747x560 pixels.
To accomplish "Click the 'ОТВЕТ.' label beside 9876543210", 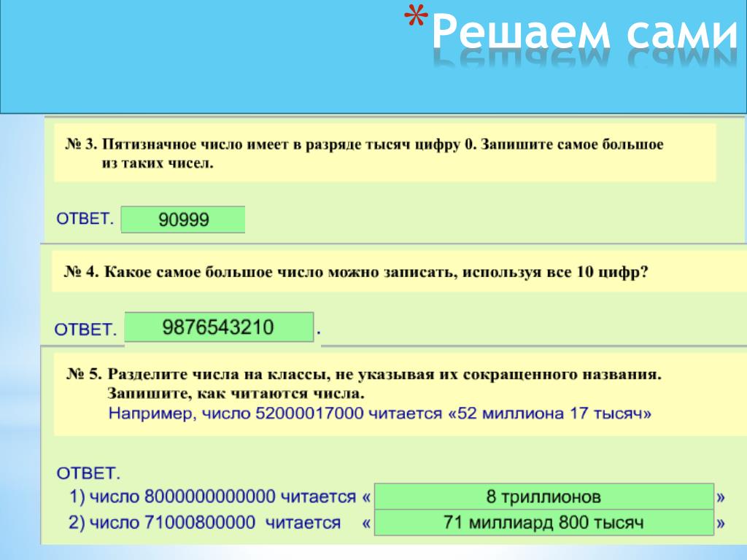I will pos(85,329).
